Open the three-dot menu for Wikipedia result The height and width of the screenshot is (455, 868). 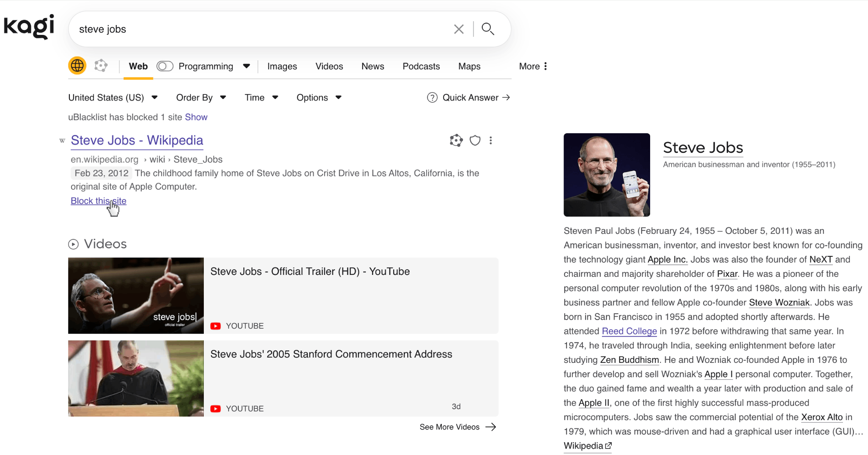coord(491,140)
